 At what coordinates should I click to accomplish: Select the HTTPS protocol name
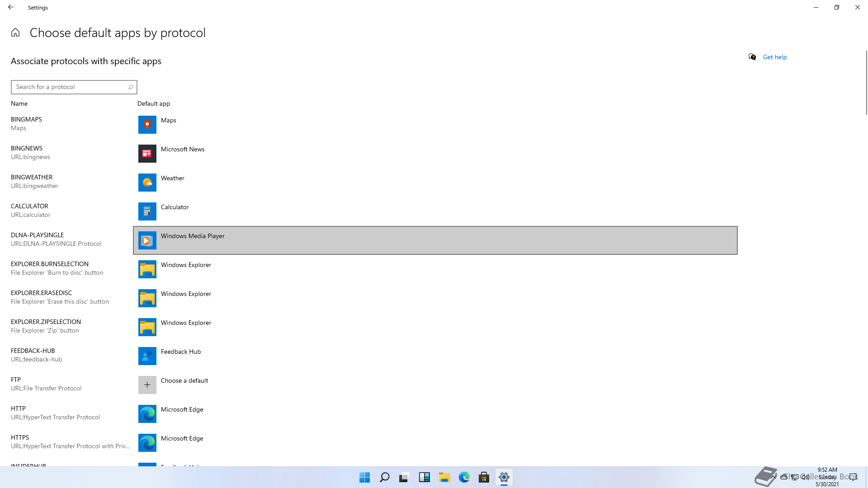[20, 437]
